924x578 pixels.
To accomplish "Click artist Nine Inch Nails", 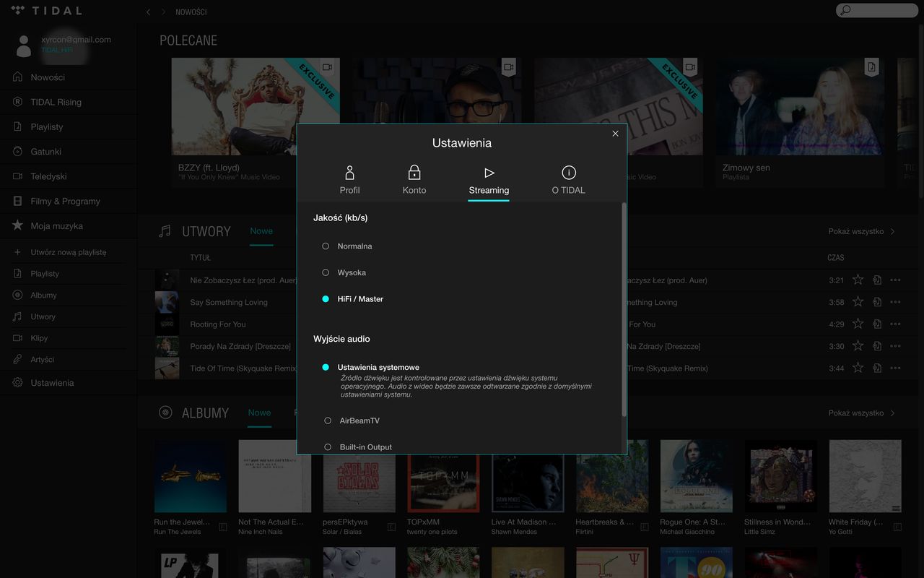I will tap(261, 532).
